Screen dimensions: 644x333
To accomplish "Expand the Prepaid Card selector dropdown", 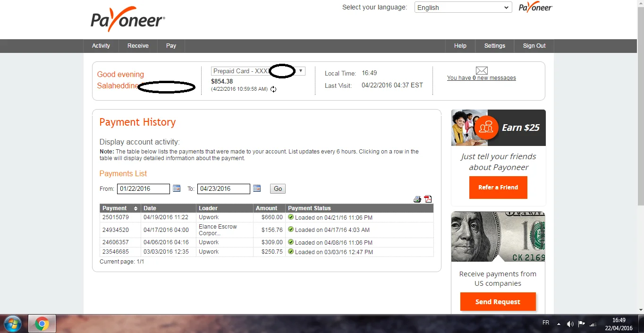I will [301, 71].
